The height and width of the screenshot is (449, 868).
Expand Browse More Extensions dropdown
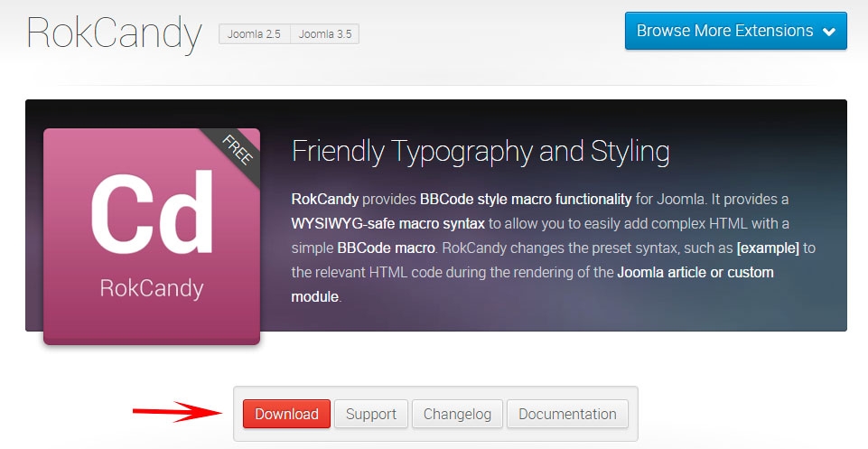point(736,31)
